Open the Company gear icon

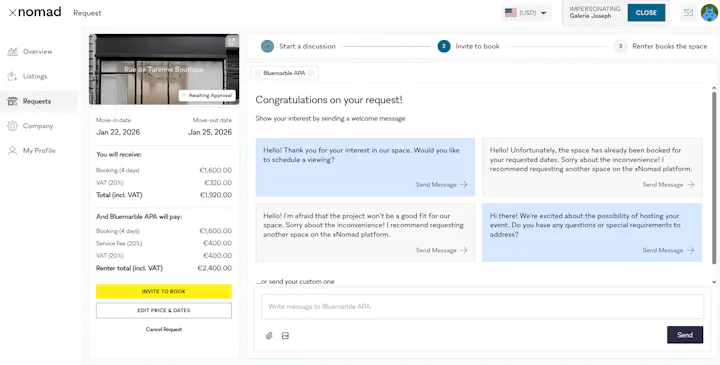(12, 126)
